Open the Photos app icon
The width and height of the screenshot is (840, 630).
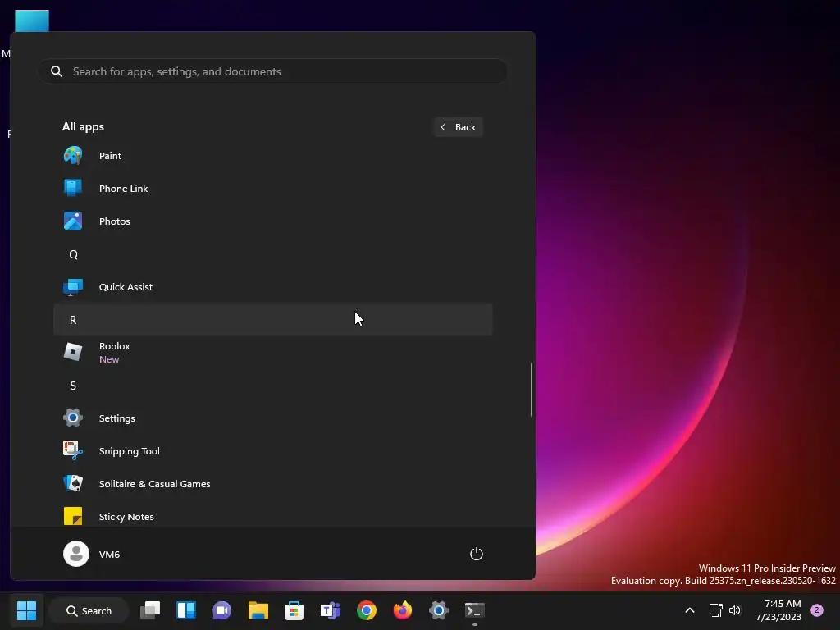pyautogui.click(x=73, y=221)
